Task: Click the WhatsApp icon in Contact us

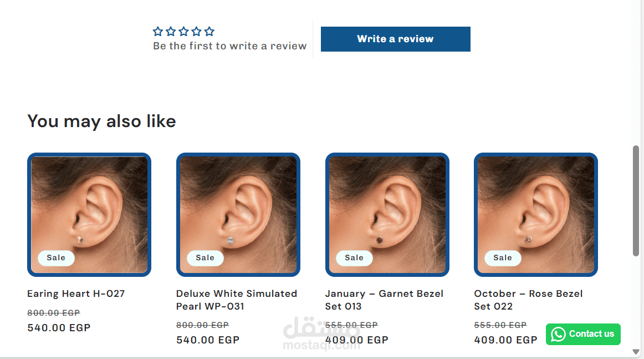Action: coord(558,334)
